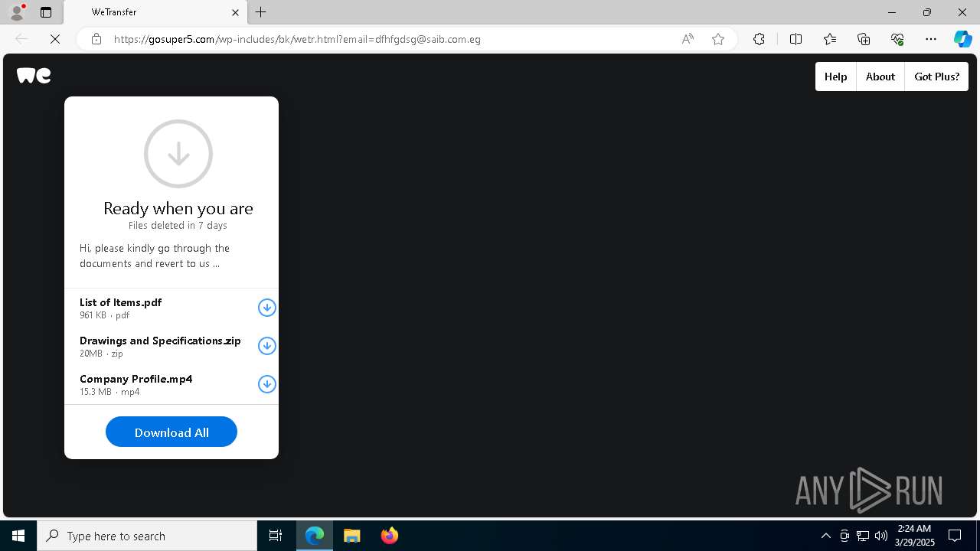
Task: Select the file name List of Items.pdf
Action: 120,302
